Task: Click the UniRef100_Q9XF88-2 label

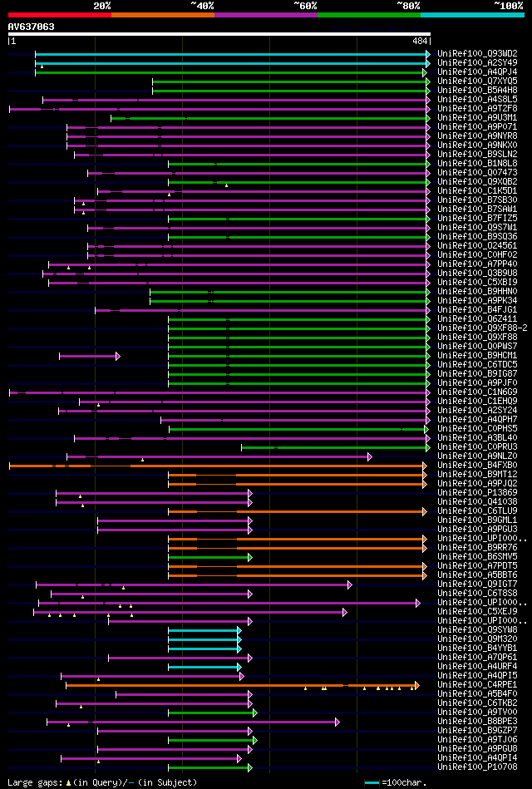Action: tap(483, 328)
